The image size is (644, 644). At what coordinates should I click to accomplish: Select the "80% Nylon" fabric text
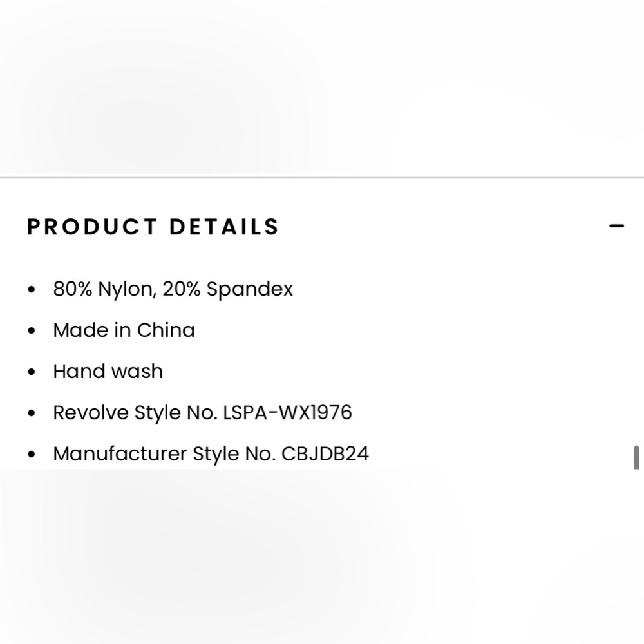pos(102,289)
